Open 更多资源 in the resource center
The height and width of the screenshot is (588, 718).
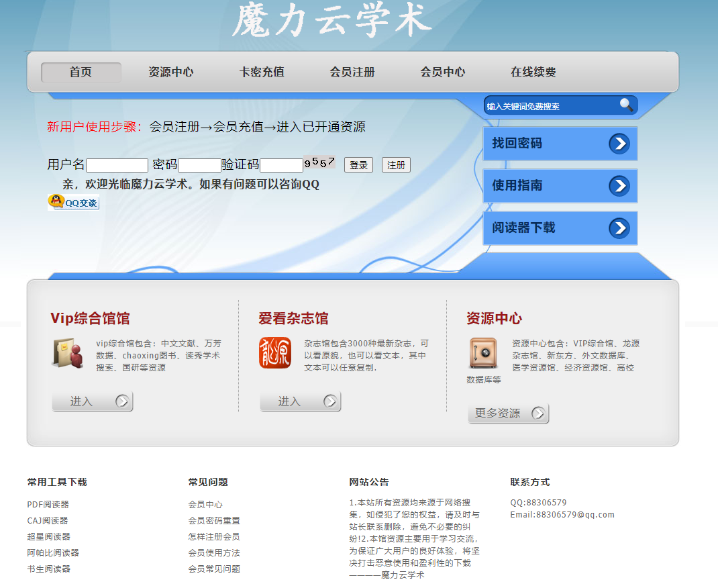(508, 413)
